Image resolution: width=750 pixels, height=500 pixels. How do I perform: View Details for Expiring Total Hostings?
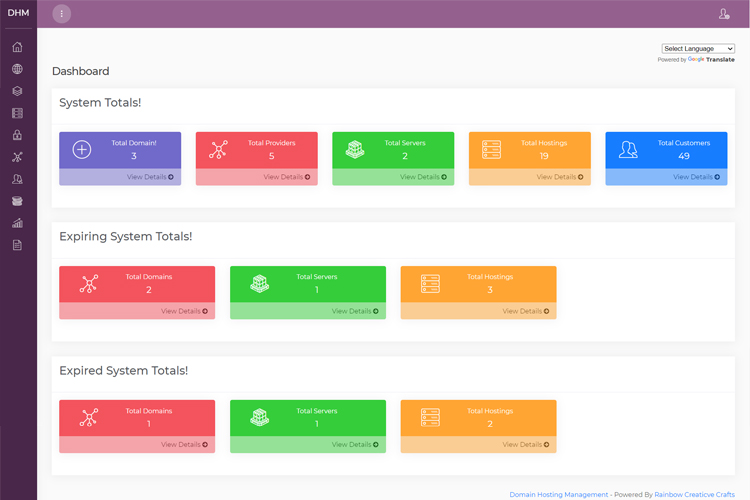tap(525, 311)
